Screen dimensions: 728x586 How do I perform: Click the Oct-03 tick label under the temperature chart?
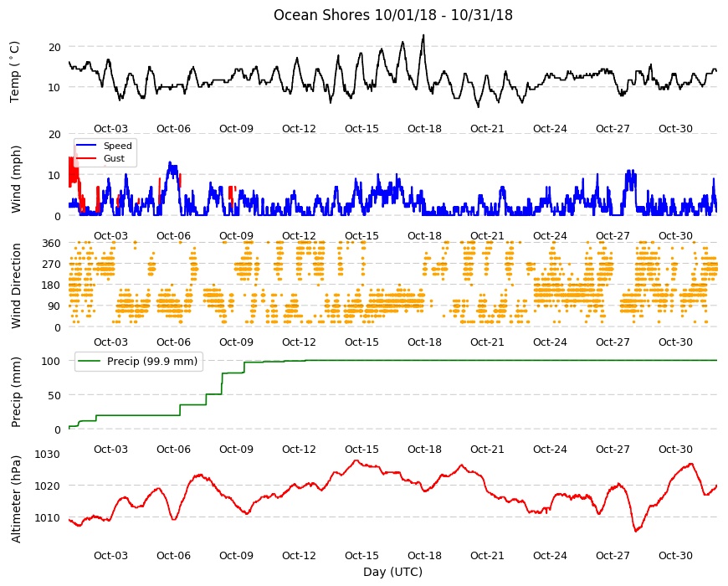point(110,129)
